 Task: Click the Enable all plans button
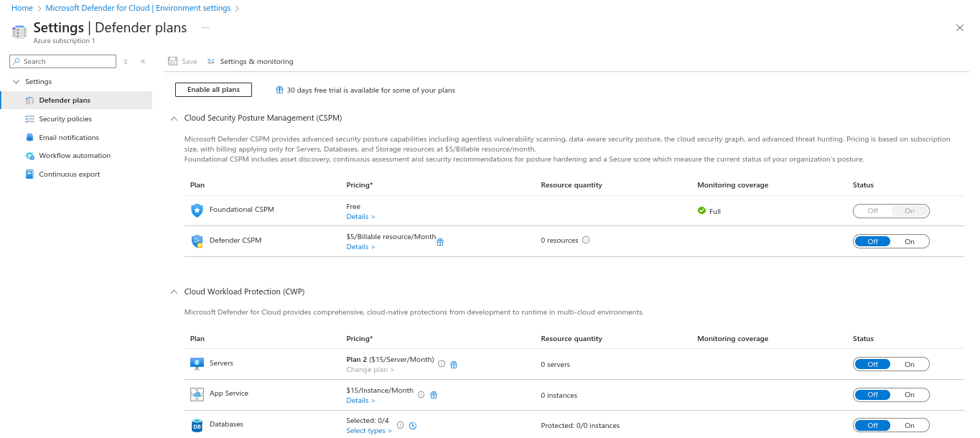pyautogui.click(x=213, y=90)
